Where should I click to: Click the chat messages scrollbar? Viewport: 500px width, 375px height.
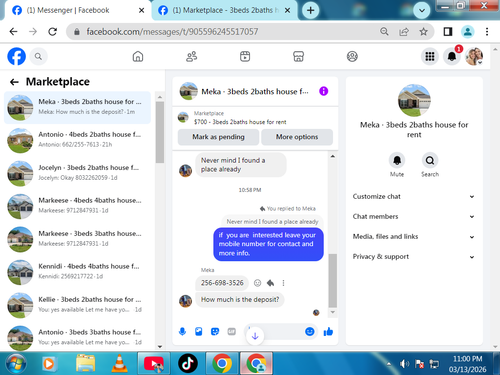click(x=332, y=281)
